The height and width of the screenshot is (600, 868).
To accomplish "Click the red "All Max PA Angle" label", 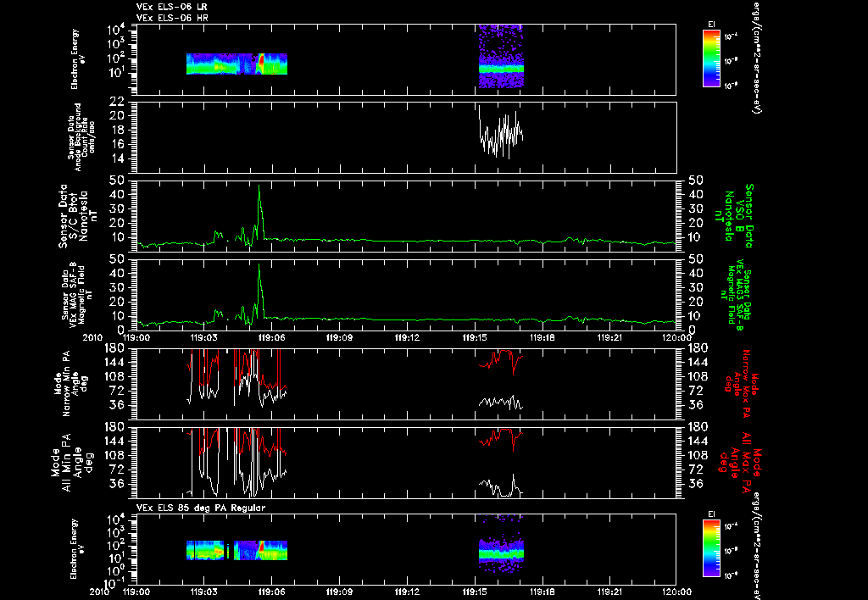I will 741,462.
